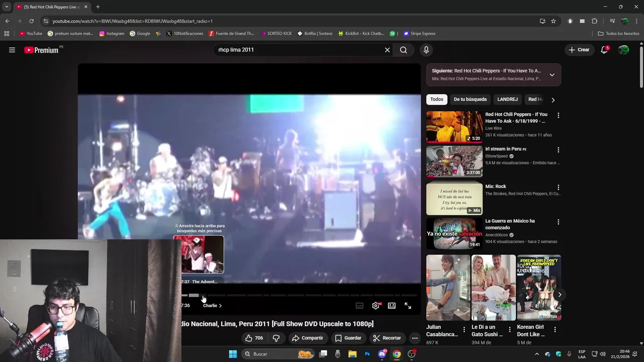
Task: Show more filter chips with the right arrow
Action: [553, 100]
